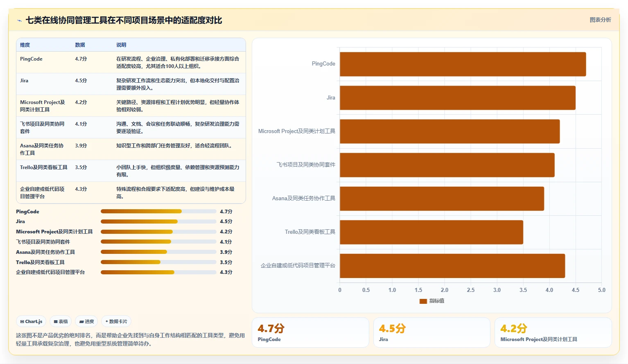Click the Jira bar in the chart

[x=458, y=98]
